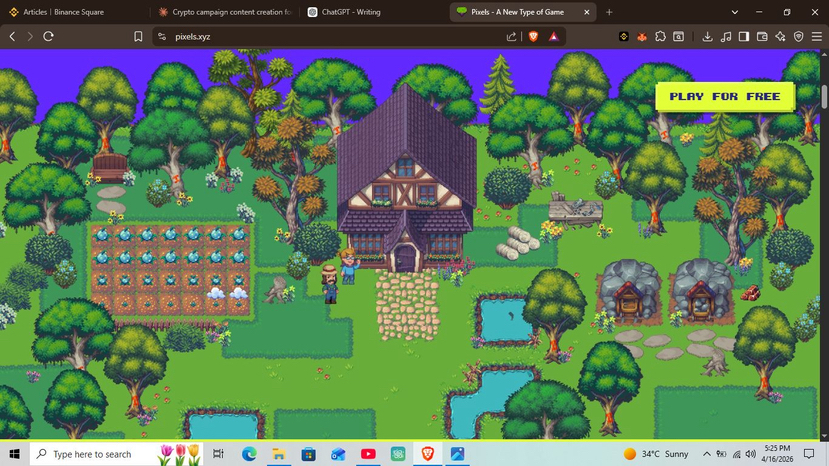This screenshot has width=829, height=466.
Task: Open the Downloads panel
Action: [707, 36]
